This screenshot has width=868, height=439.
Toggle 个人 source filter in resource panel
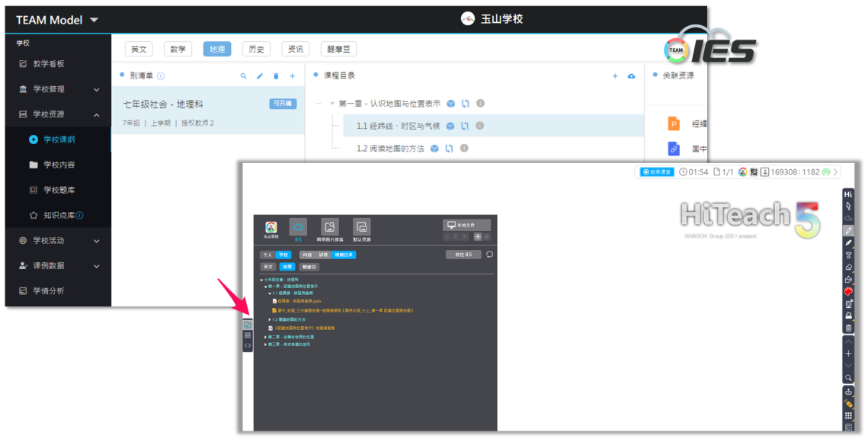267,255
